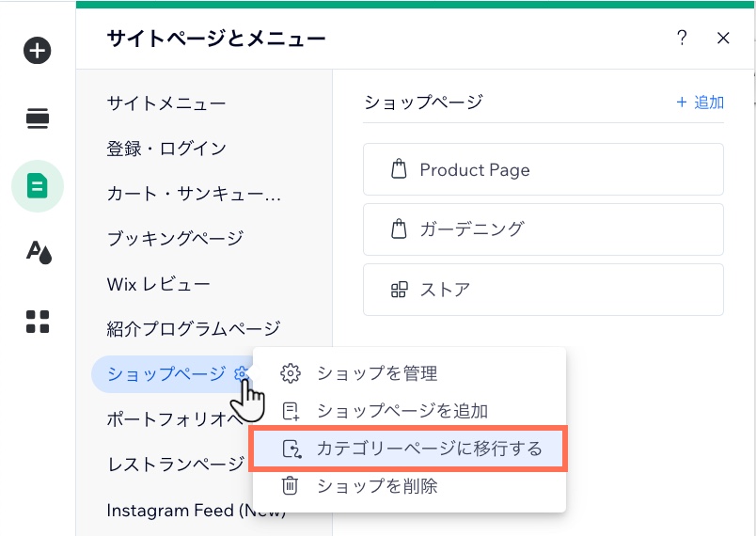The image size is (756, 536).
Task: Select the ガーデニング shop page
Action: point(543,229)
